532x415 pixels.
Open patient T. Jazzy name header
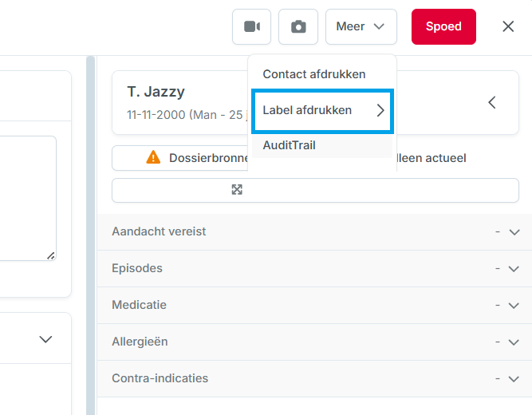[x=156, y=92]
